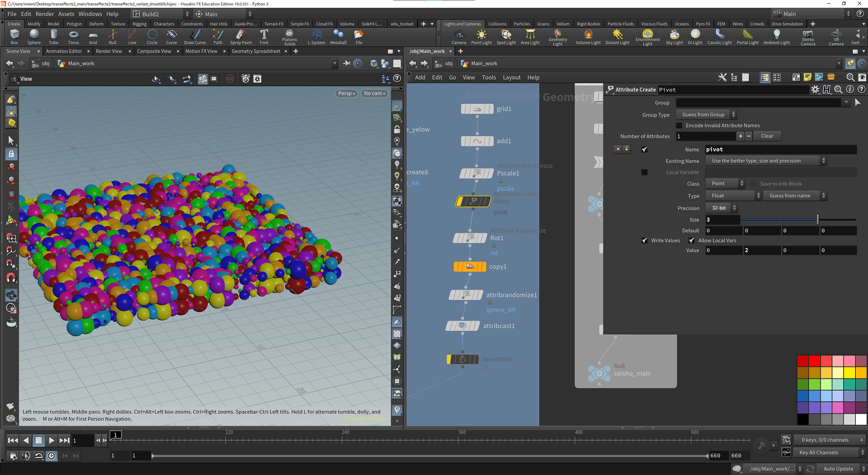
Task: Click the attribcast1 node icon
Action: pos(462,326)
